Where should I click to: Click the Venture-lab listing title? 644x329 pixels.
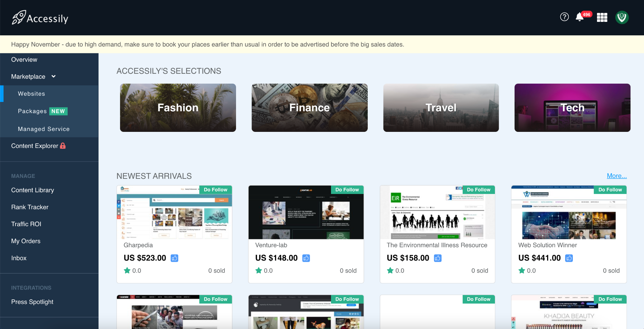point(271,245)
